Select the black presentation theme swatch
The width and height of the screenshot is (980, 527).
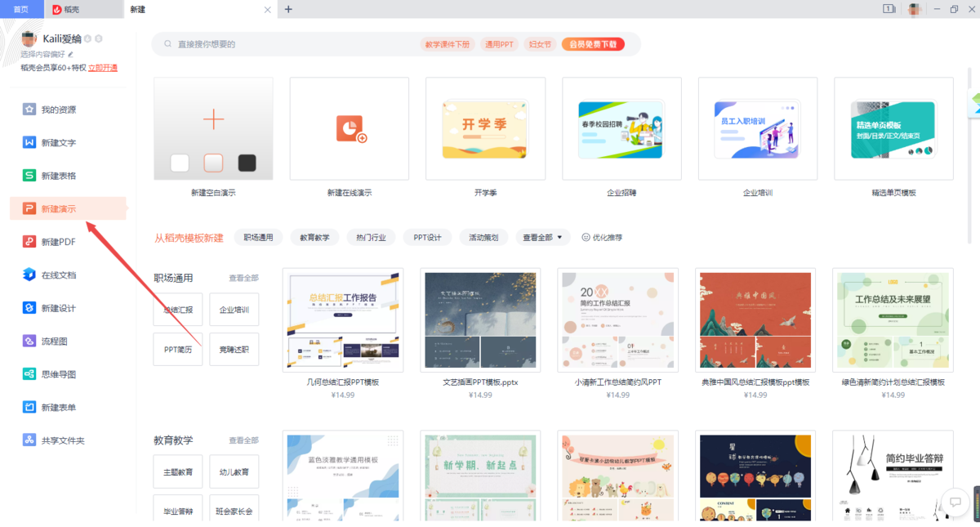click(x=247, y=163)
